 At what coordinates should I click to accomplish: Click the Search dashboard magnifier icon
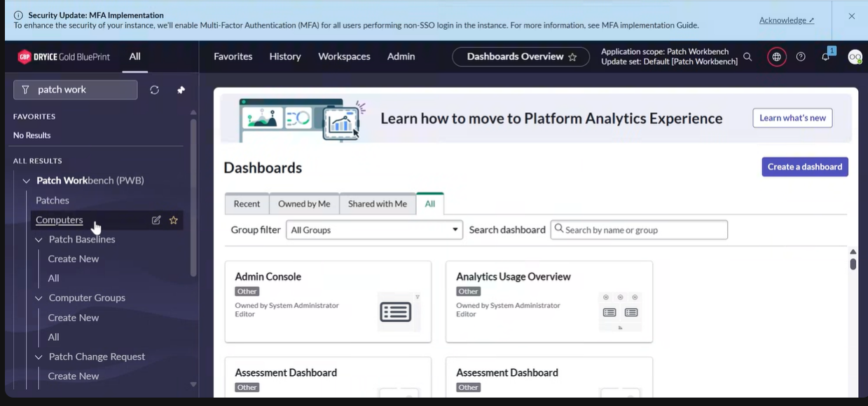pyautogui.click(x=559, y=229)
